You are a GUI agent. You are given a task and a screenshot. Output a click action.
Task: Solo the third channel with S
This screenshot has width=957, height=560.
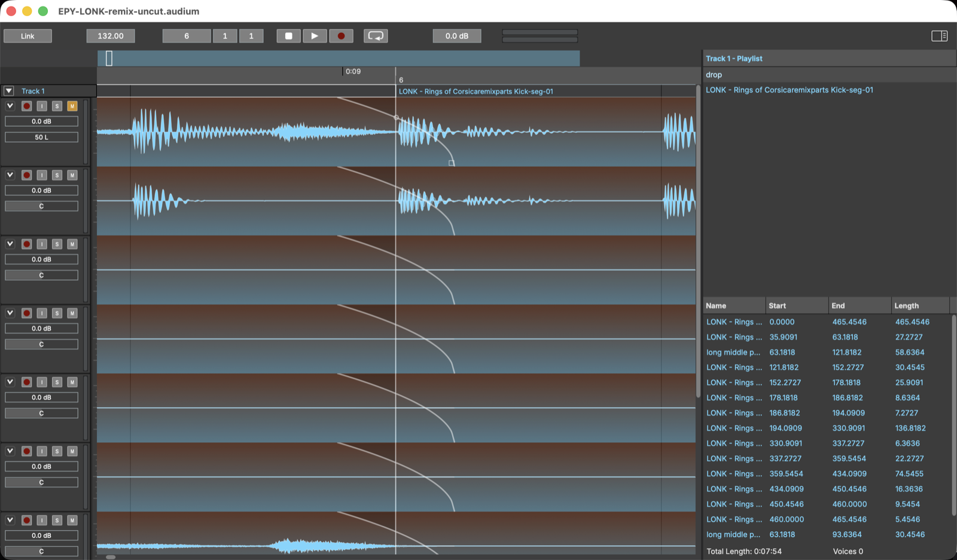(x=57, y=244)
